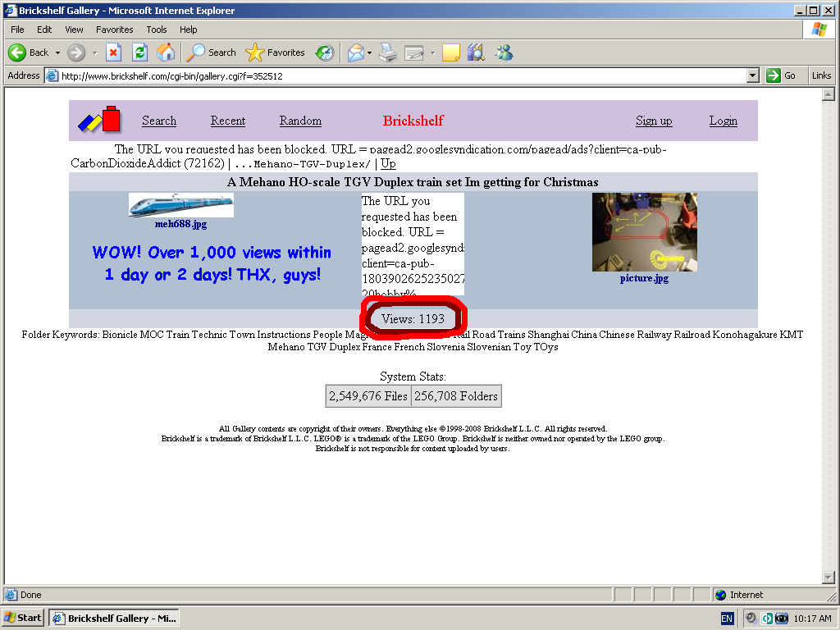Image resolution: width=840 pixels, height=630 pixels.
Task: Expand the Forward history dropdown arrow
Action: click(95, 53)
